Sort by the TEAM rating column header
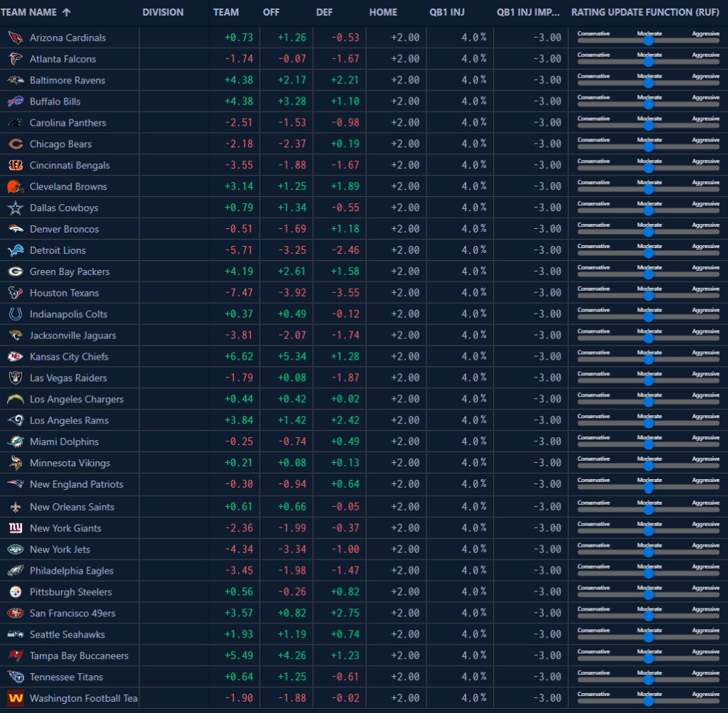The width and height of the screenshot is (728, 713). [x=226, y=12]
